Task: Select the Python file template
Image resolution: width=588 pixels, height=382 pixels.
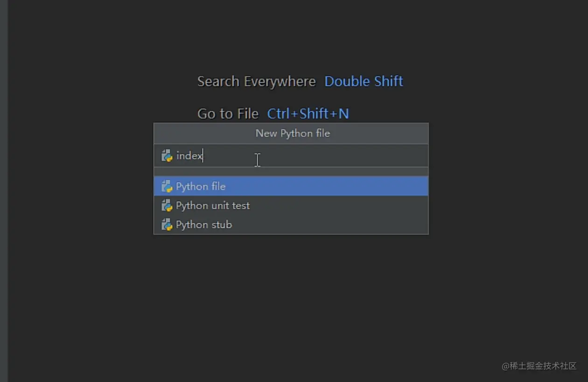Action: (x=201, y=186)
